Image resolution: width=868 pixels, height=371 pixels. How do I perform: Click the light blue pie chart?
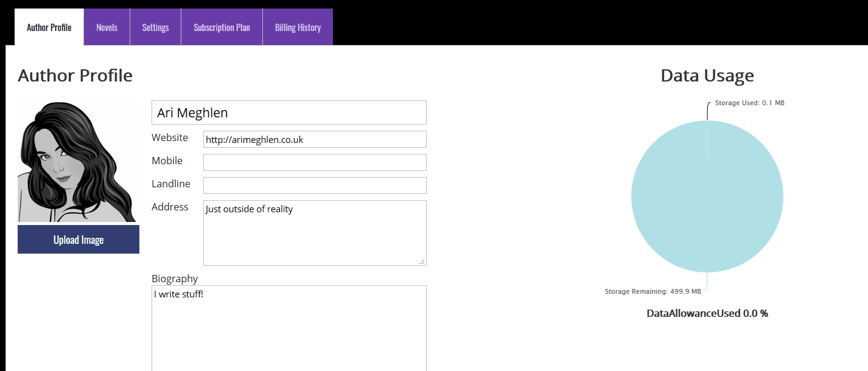707,207
